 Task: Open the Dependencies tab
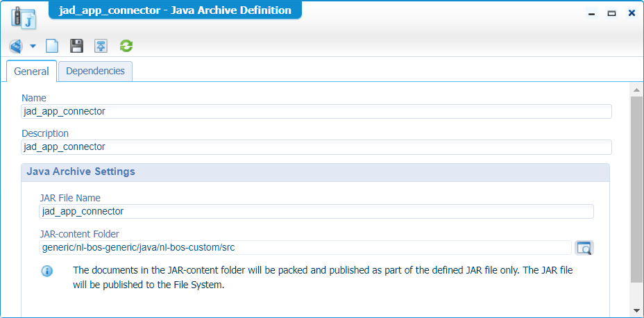tap(95, 71)
